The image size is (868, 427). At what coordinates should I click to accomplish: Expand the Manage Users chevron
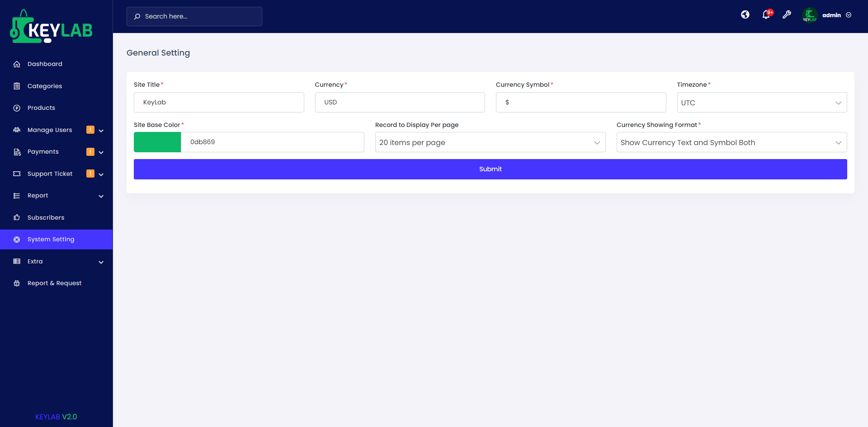coord(101,131)
